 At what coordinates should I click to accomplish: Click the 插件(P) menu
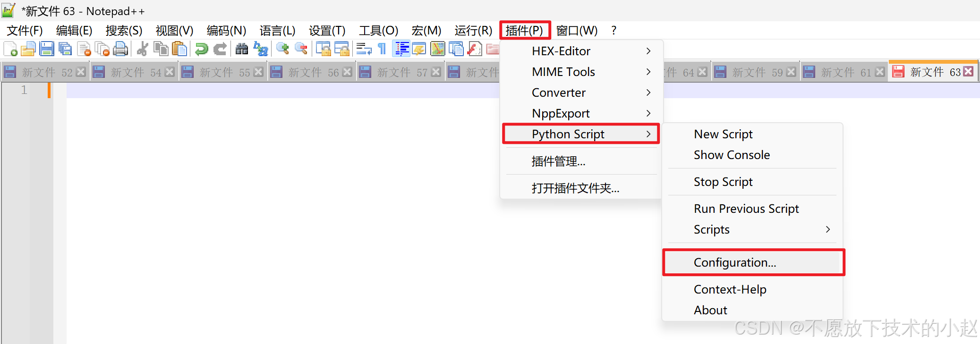pyautogui.click(x=524, y=31)
